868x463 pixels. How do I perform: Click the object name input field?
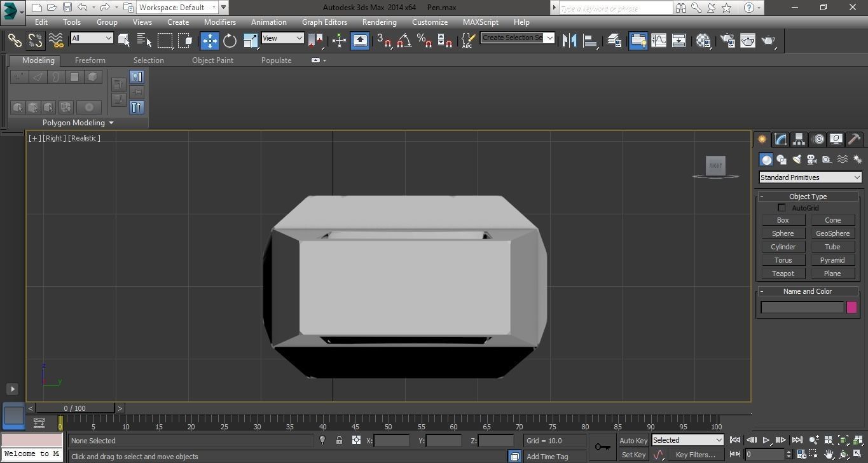[802, 308]
